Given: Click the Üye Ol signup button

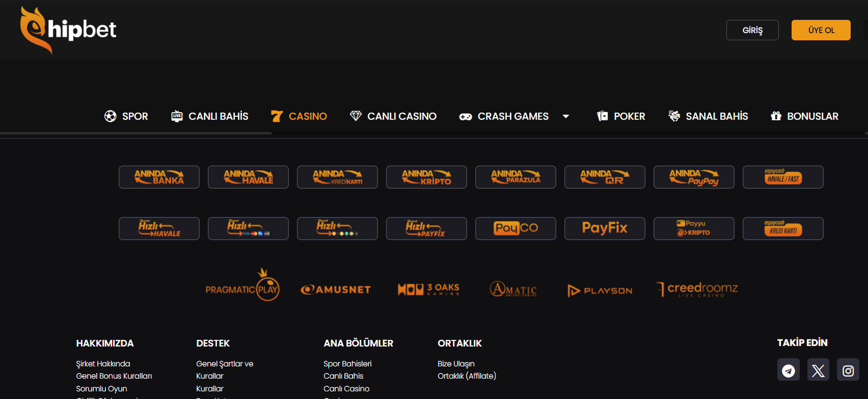Looking at the screenshot, I should [821, 30].
